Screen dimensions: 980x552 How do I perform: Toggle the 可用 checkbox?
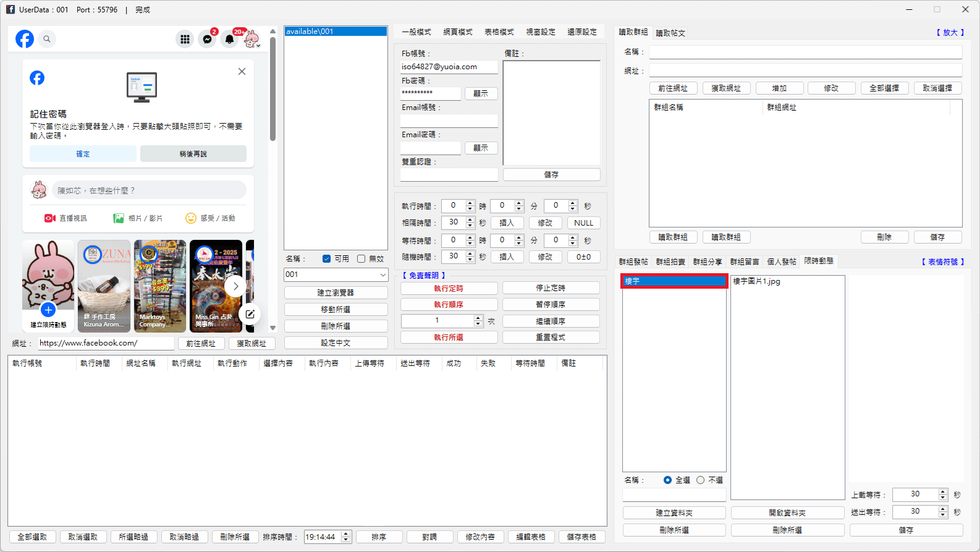326,259
